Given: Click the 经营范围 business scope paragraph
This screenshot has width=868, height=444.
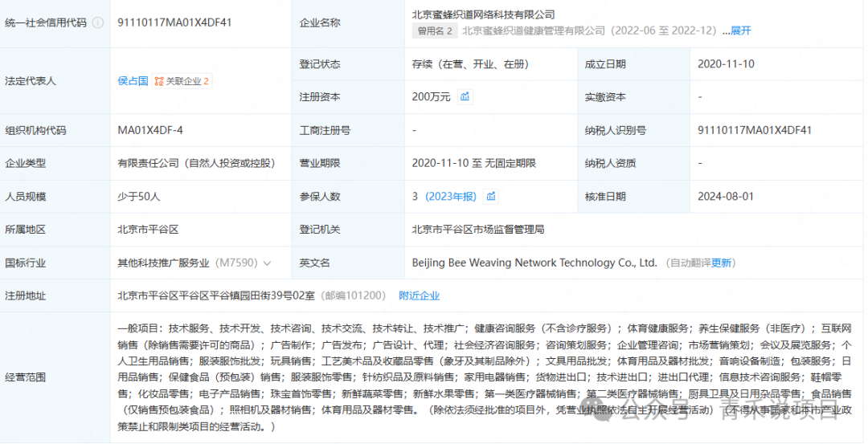Looking at the screenshot, I should (x=485, y=377).
